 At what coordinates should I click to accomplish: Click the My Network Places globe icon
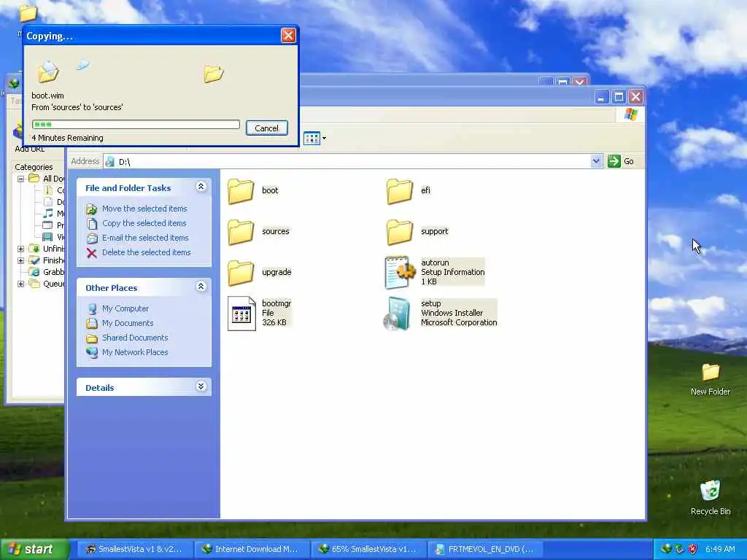[x=92, y=352]
